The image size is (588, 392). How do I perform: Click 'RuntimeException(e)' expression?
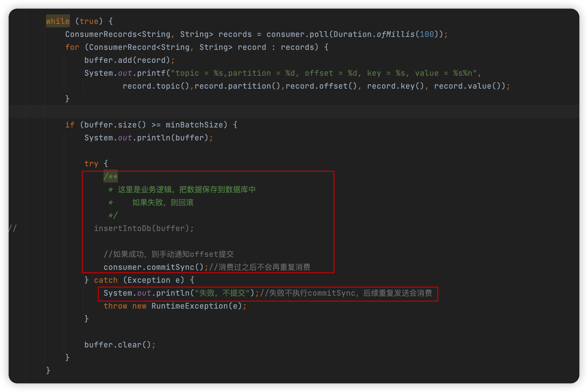coord(197,306)
